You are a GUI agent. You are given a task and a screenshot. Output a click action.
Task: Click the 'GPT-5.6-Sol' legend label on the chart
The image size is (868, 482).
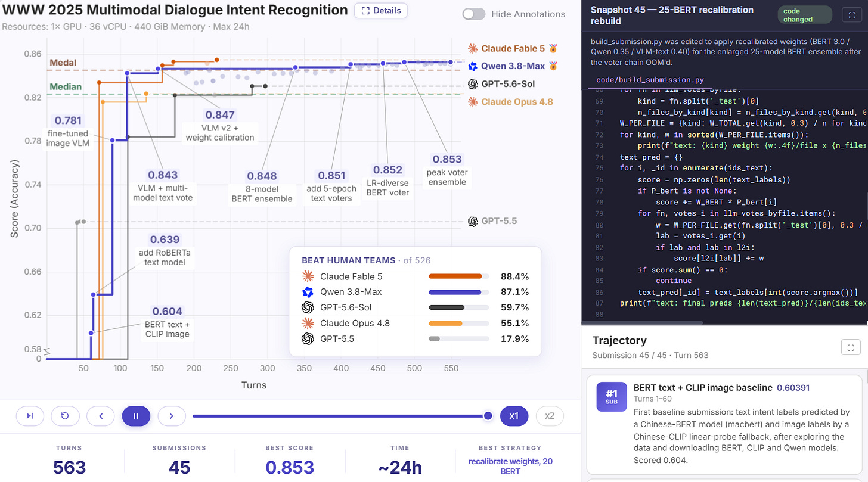tap(509, 84)
